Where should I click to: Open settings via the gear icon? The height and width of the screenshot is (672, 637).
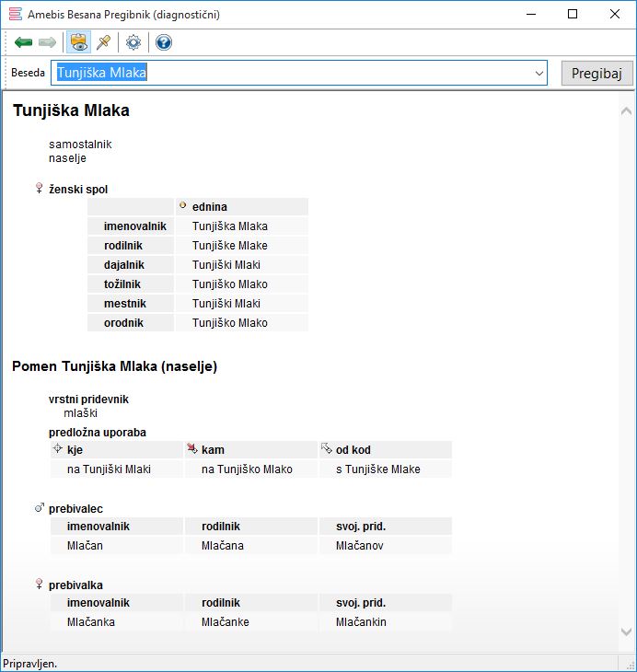tap(133, 42)
